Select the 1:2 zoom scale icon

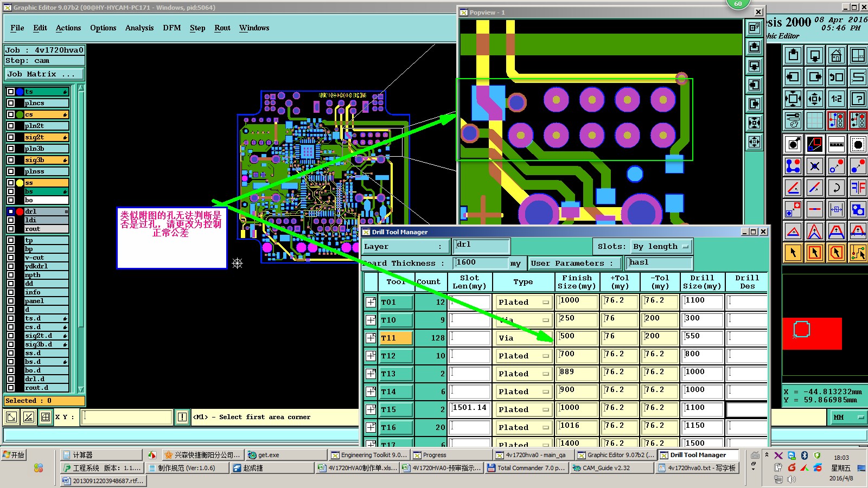coord(837,99)
